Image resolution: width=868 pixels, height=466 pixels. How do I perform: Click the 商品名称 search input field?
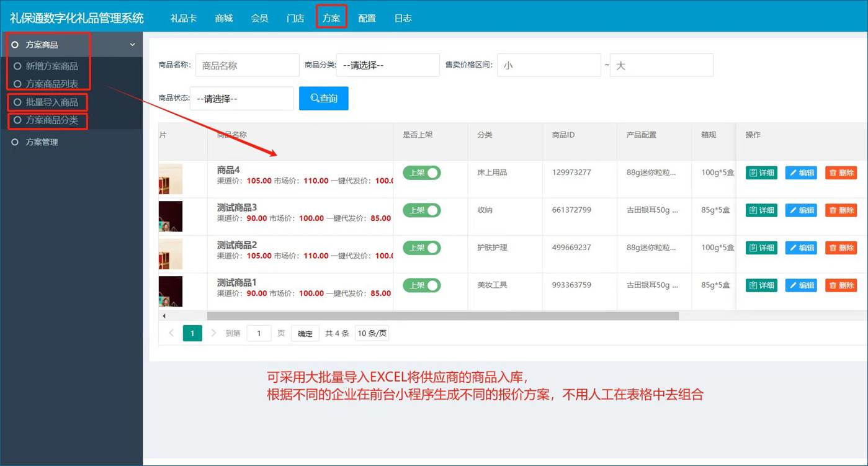(247, 65)
